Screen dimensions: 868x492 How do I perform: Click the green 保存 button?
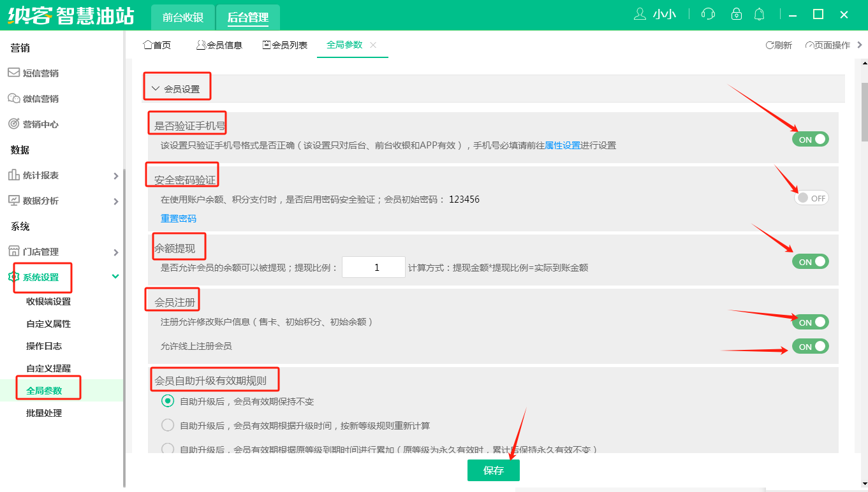point(493,470)
